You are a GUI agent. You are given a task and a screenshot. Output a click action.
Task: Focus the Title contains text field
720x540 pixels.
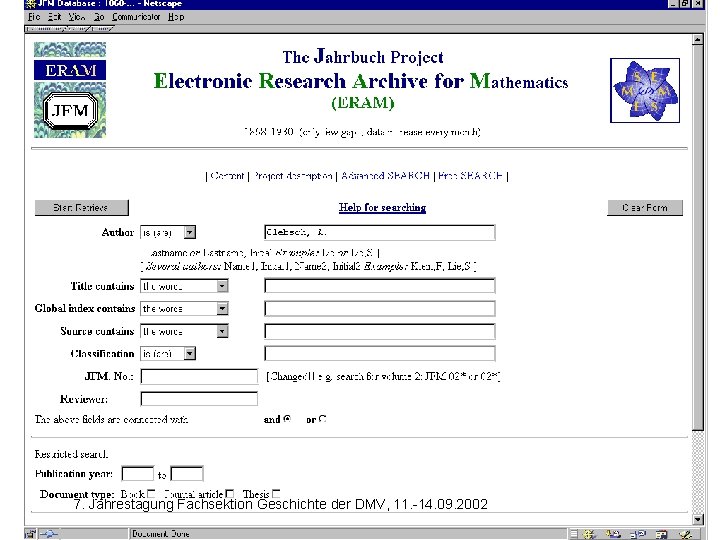(x=380, y=286)
